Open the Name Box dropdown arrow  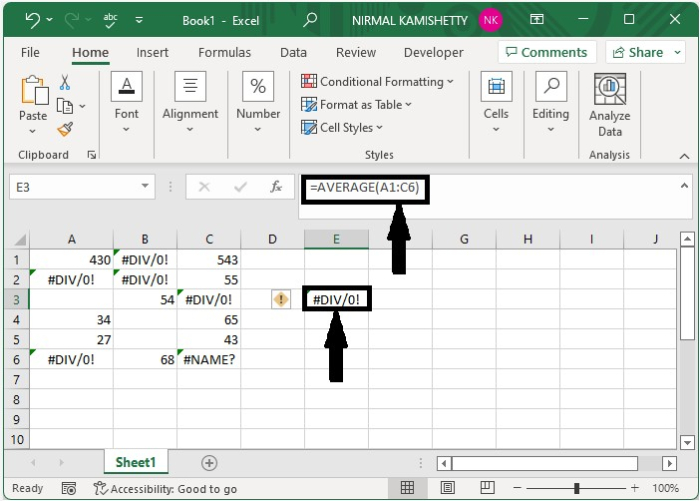click(x=145, y=186)
